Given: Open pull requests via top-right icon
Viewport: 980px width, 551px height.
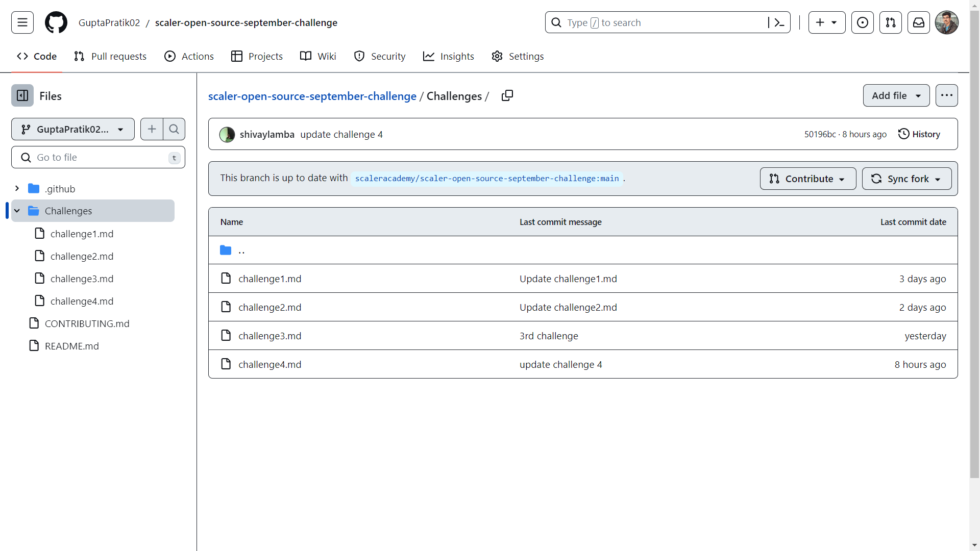Looking at the screenshot, I should pos(890,22).
